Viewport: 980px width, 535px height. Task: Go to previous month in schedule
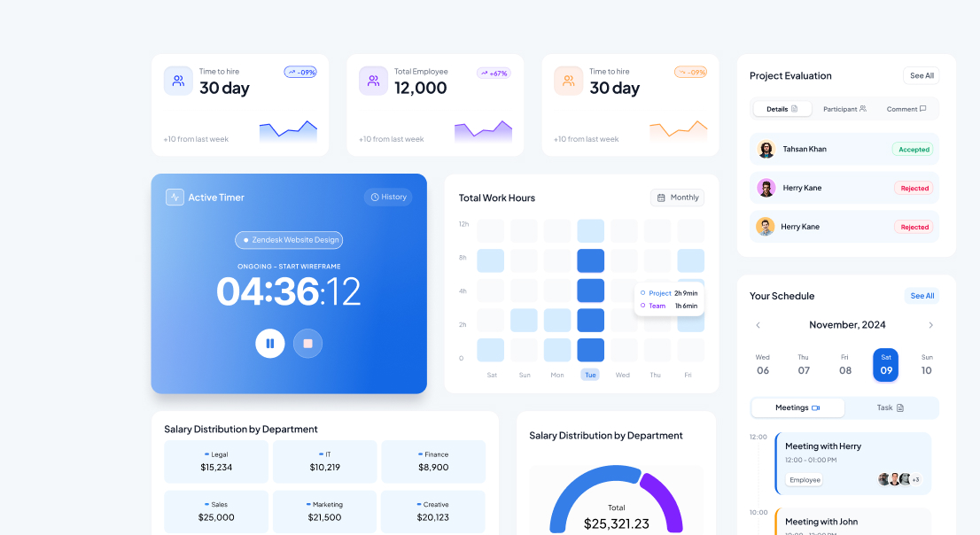click(x=758, y=325)
